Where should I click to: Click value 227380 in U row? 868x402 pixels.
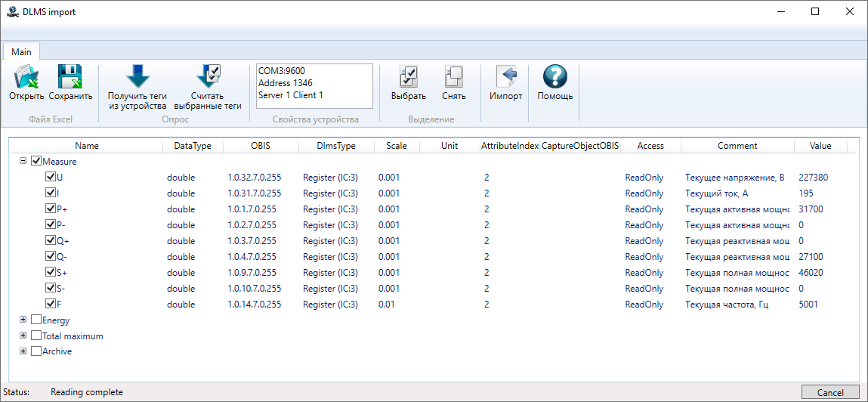(x=813, y=177)
